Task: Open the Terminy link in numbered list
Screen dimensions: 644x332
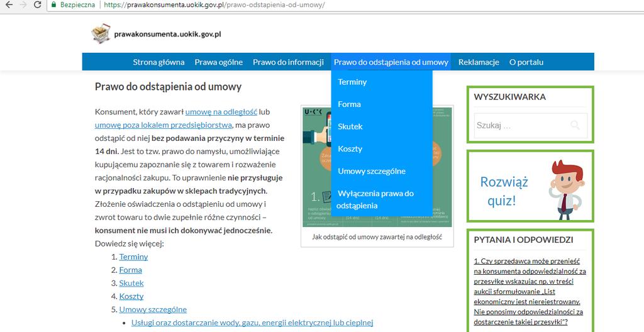Action: (133, 257)
